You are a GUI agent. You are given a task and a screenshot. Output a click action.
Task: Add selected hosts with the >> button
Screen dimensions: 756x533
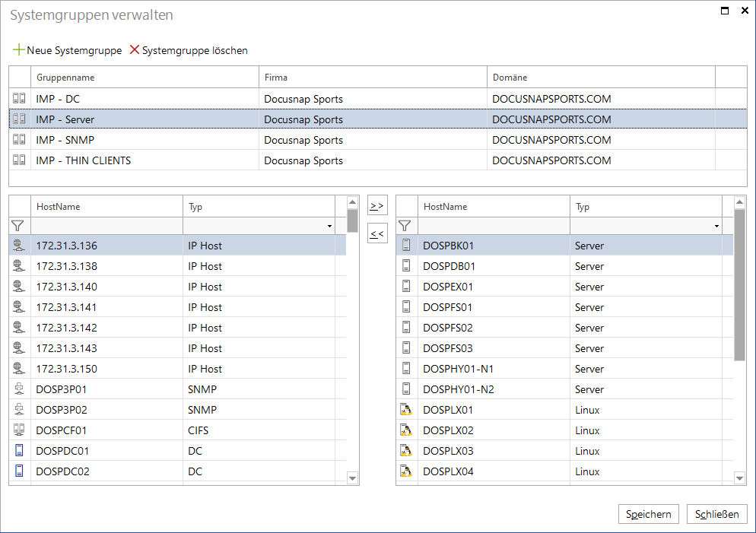377,206
